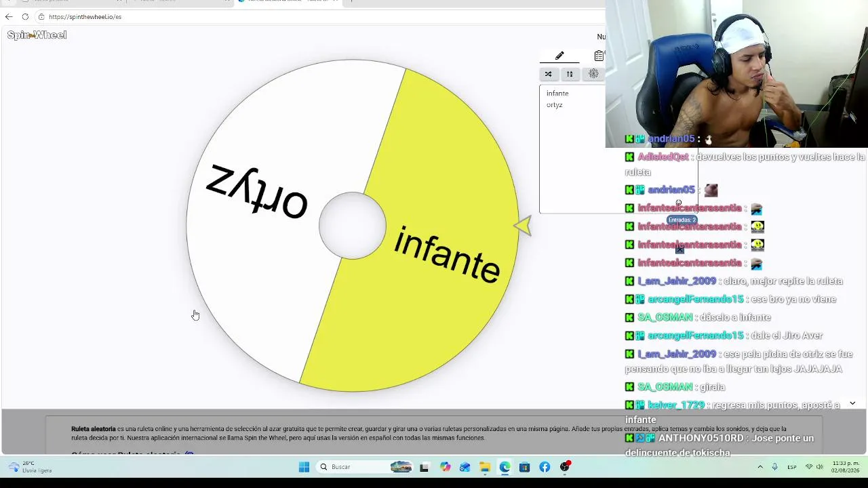Click the taskbar Buscar search box
This screenshot has width=868, height=488.
click(x=366, y=467)
